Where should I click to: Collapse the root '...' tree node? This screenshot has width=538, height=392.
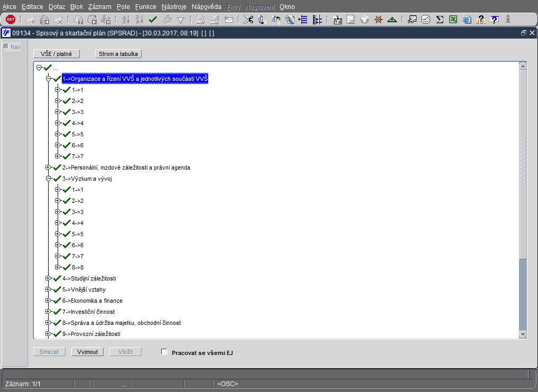pyautogui.click(x=39, y=68)
